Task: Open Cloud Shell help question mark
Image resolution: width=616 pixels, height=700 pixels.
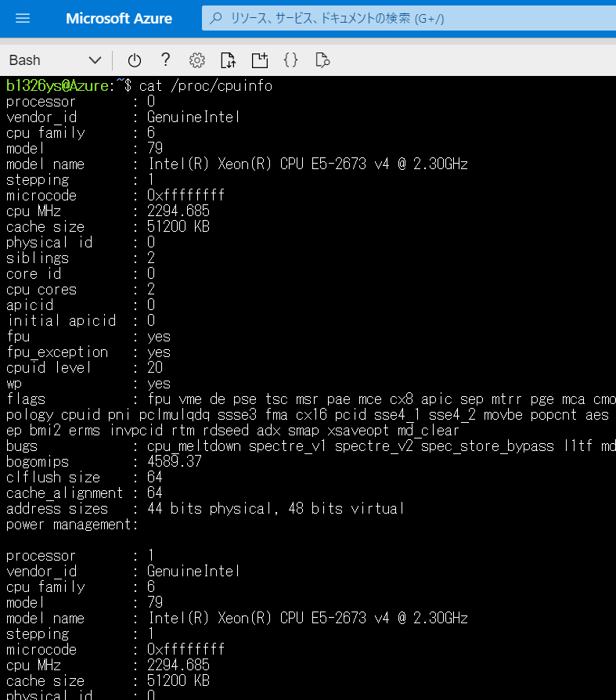Action: (165, 60)
